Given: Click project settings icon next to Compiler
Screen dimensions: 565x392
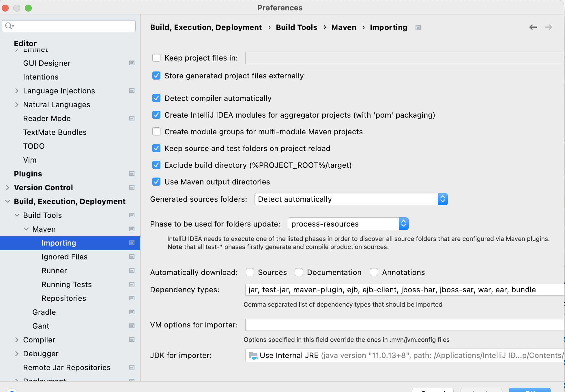Looking at the screenshot, I should pyautogui.click(x=132, y=340).
